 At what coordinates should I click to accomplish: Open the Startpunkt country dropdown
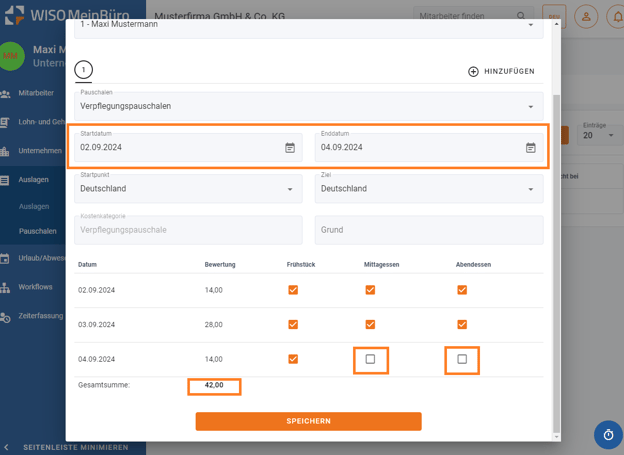(x=290, y=189)
